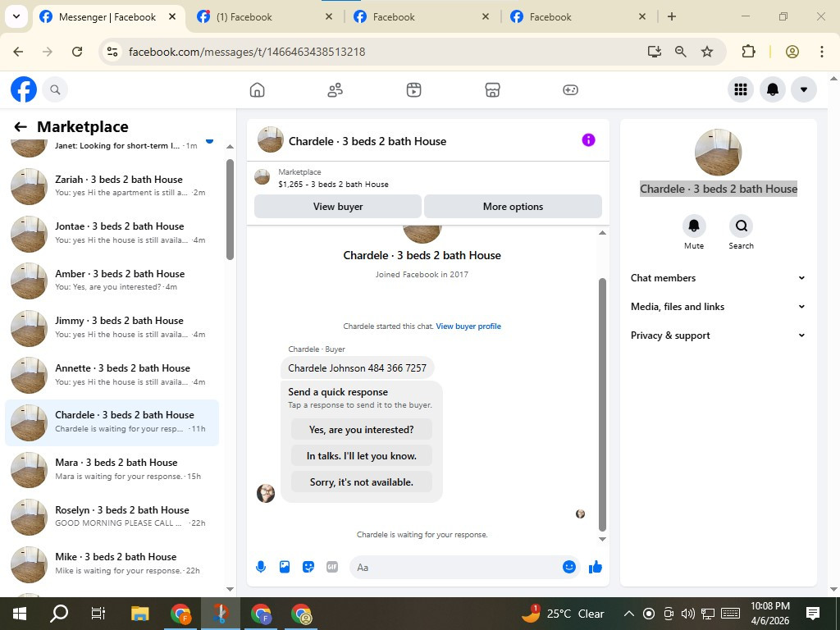Open the Marketplace storefront icon in navigation
Screen dimensions: 840x630
pos(492,89)
